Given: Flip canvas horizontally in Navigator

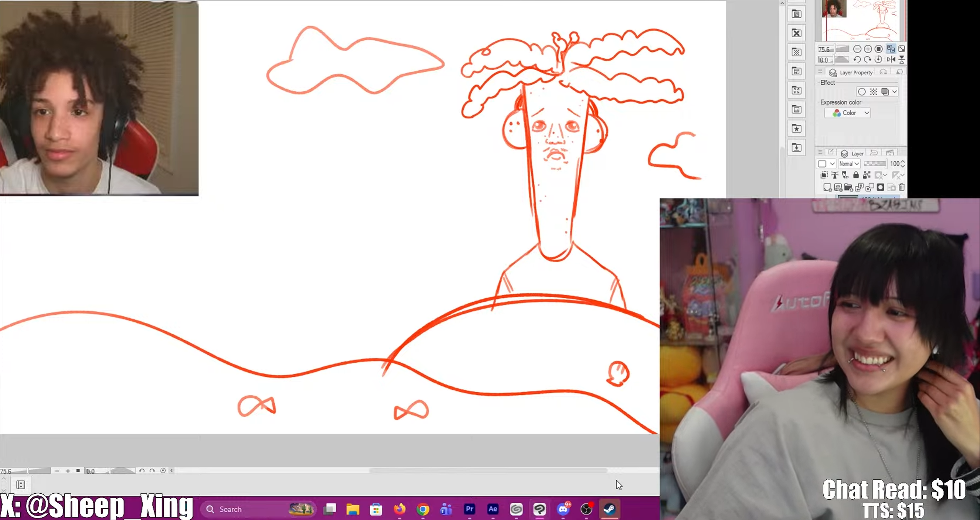Looking at the screenshot, I should 891,59.
